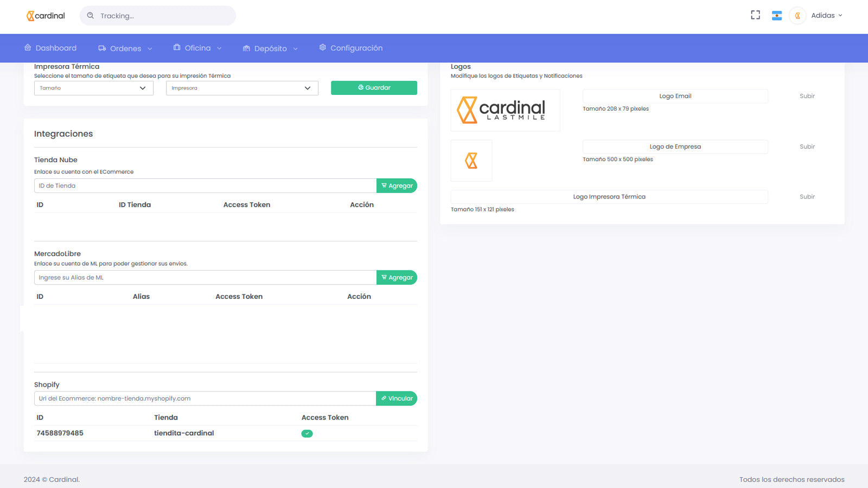Click the Ordenes truck icon

pos(101,48)
